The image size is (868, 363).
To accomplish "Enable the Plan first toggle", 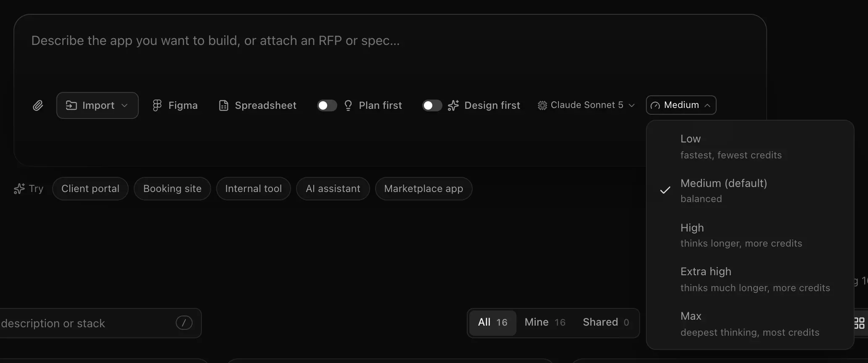I will [x=327, y=105].
